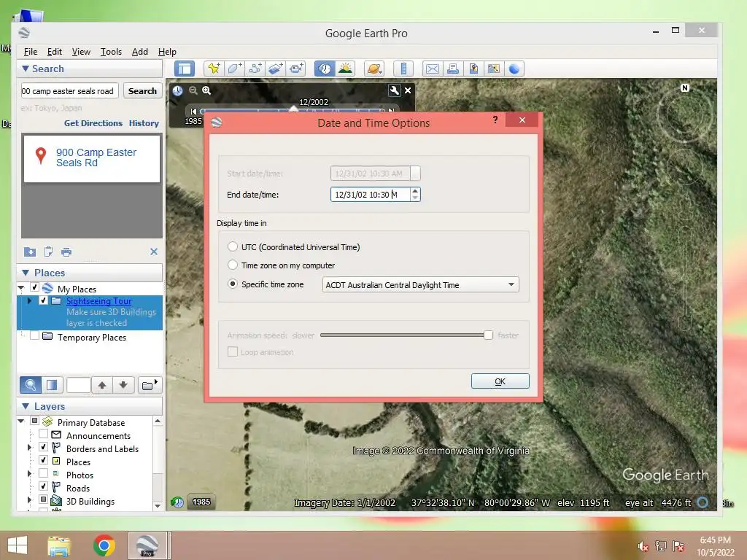Collapse the Search panel header triangle

tap(26, 69)
